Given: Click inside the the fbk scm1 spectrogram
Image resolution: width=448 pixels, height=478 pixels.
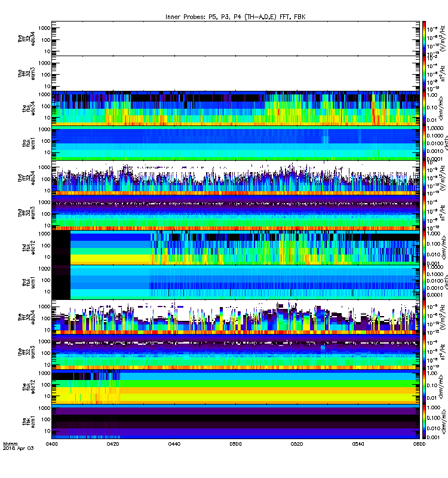Looking at the screenshot, I should [x=235, y=422].
